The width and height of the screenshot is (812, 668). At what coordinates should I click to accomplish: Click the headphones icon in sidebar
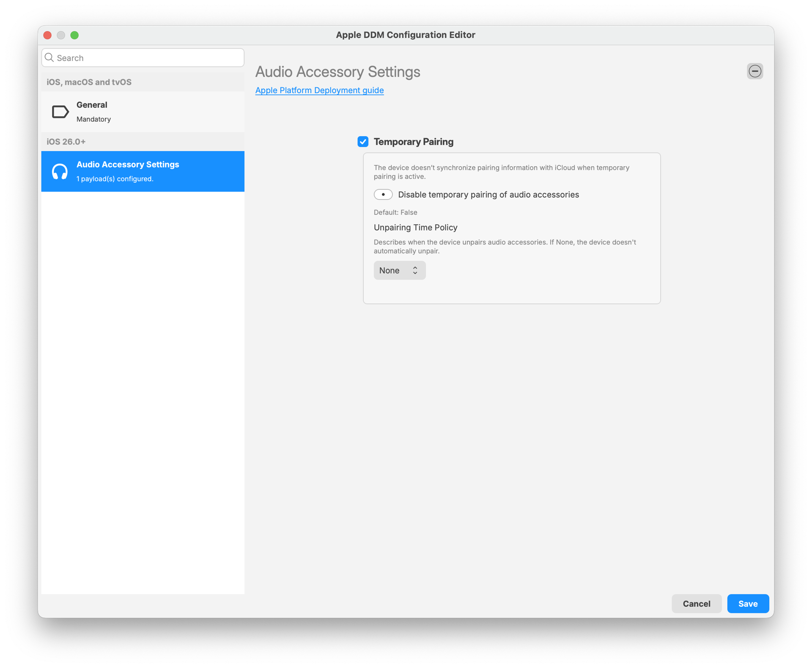[60, 171]
